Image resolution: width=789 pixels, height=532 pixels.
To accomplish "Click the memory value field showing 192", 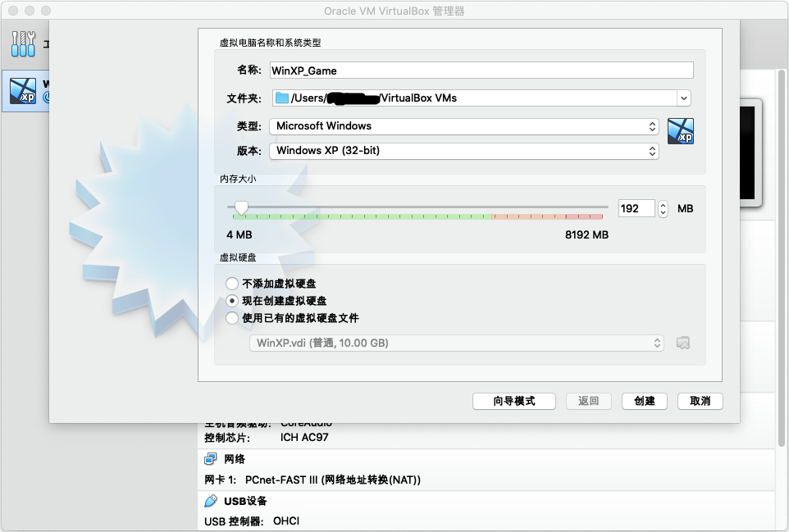I will (x=636, y=209).
